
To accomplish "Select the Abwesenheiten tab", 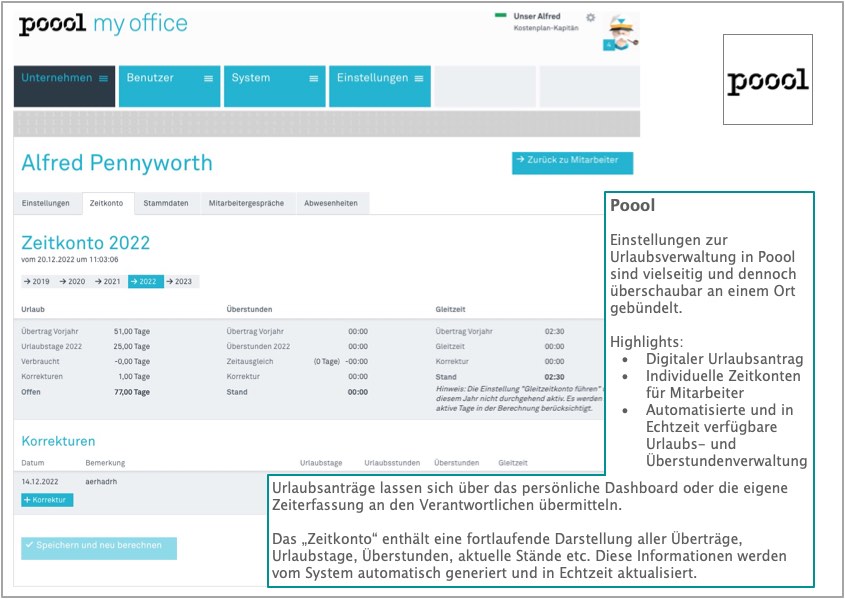I will 331,203.
